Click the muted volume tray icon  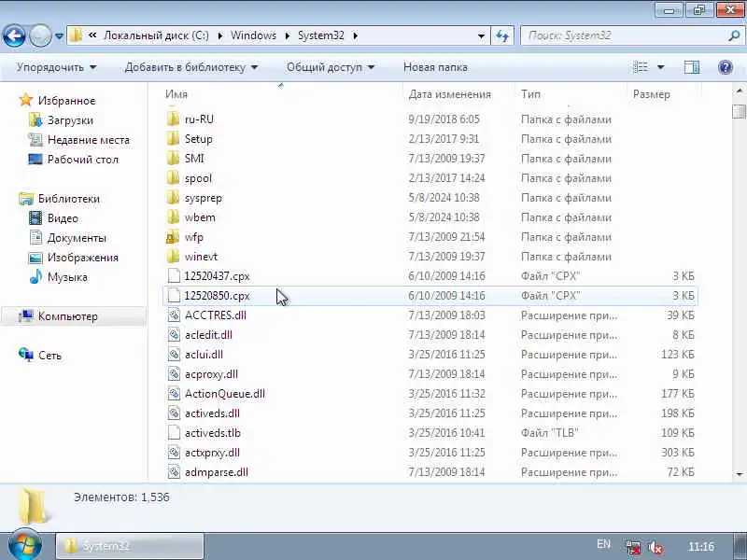(x=656, y=548)
